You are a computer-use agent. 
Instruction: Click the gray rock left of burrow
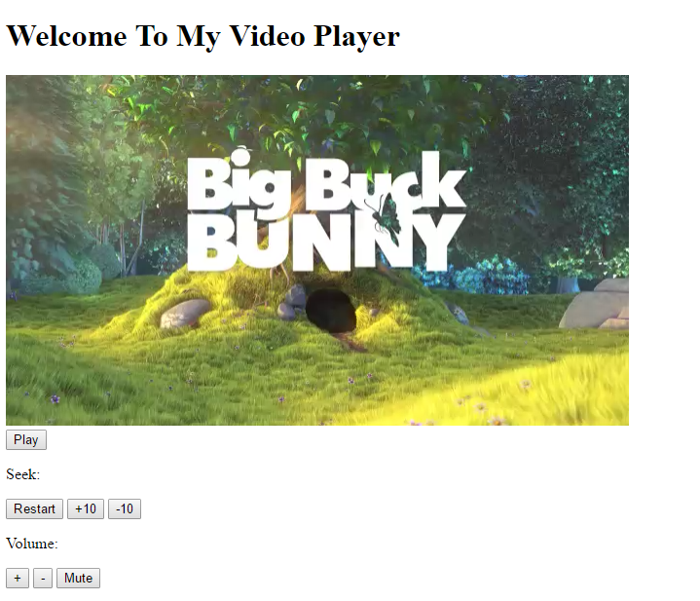(184, 313)
